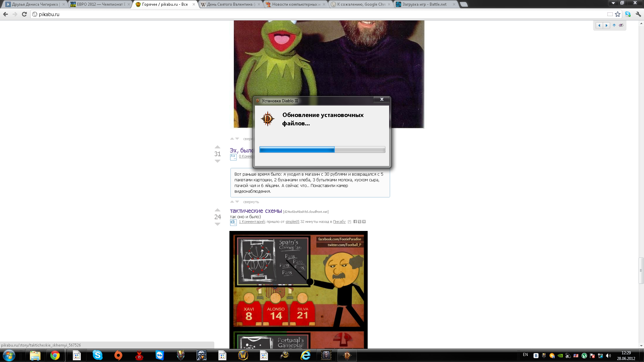
Task: Open Windows Explorer from the taskbar
Action: click(35, 355)
